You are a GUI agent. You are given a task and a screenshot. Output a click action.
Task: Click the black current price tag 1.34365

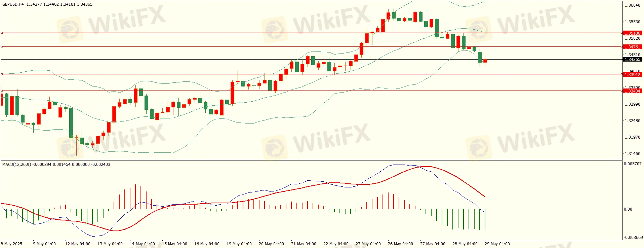click(x=632, y=60)
